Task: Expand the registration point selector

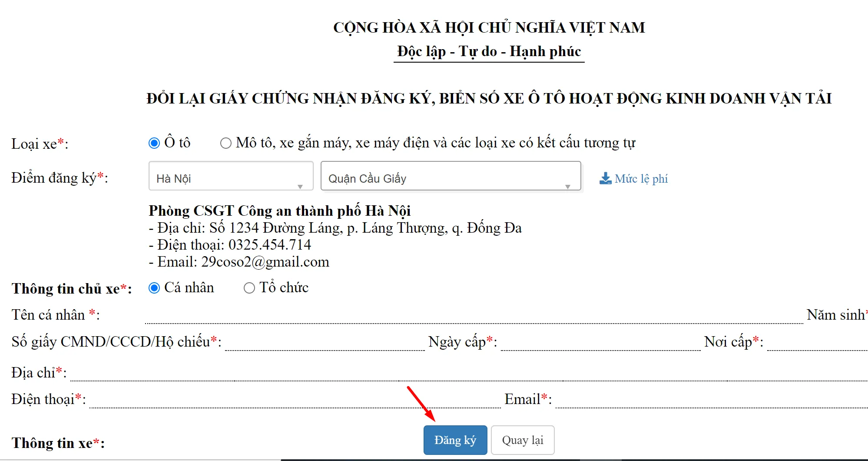Action: [x=230, y=177]
